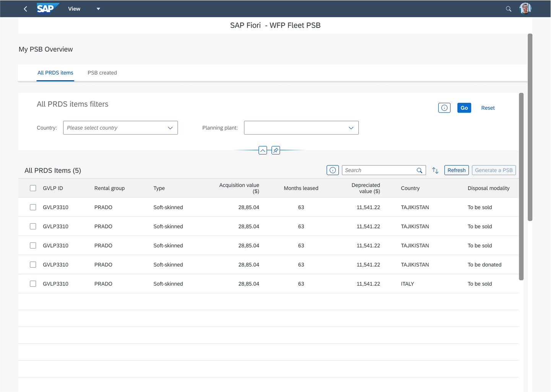Viewport: 551px width, 392px height.
Task: Click the Country column header
Action: 410,188
